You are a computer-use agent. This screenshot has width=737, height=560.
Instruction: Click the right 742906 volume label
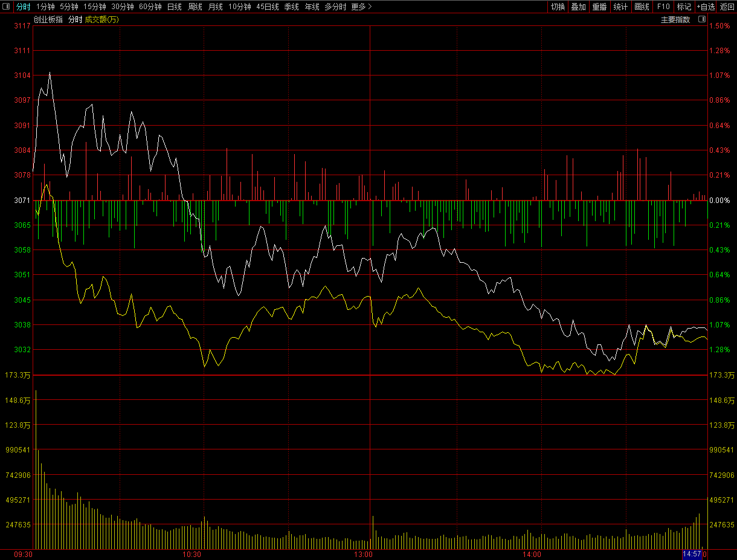point(722,475)
